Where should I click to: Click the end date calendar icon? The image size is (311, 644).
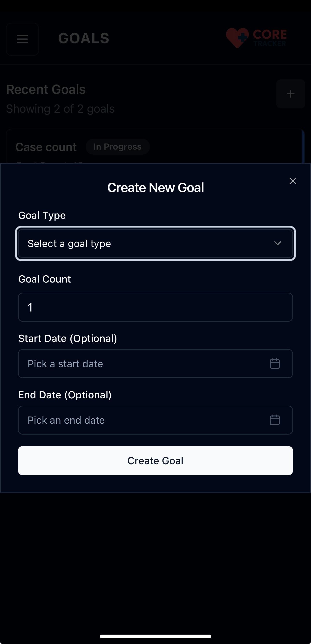(275, 420)
